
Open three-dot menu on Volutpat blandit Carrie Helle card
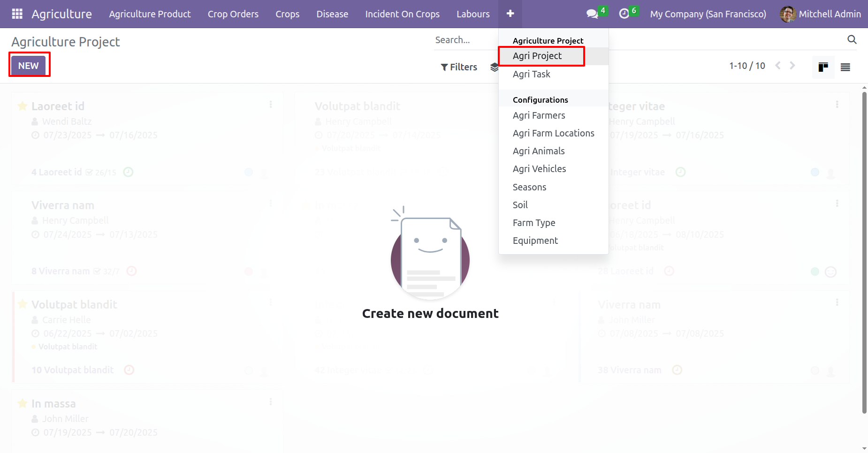(x=271, y=302)
